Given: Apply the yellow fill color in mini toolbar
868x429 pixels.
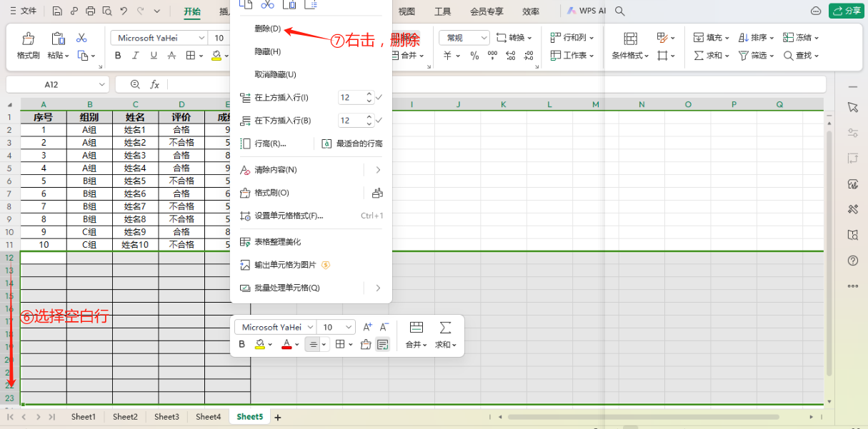Looking at the screenshot, I should coord(260,344).
